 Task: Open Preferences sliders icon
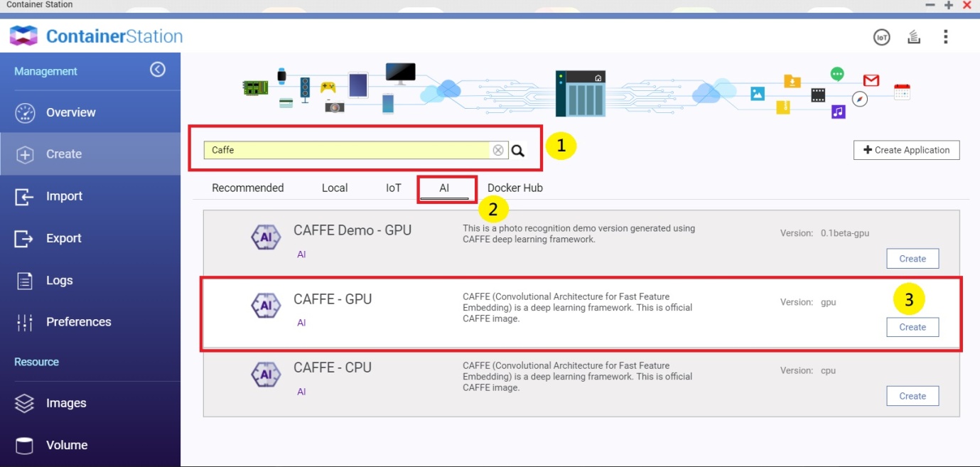pos(25,322)
